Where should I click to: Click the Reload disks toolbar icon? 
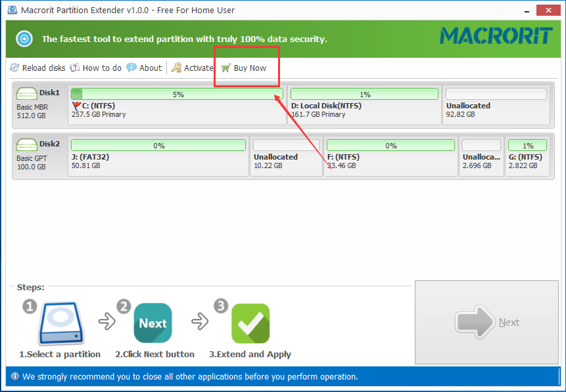[x=14, y=68]
